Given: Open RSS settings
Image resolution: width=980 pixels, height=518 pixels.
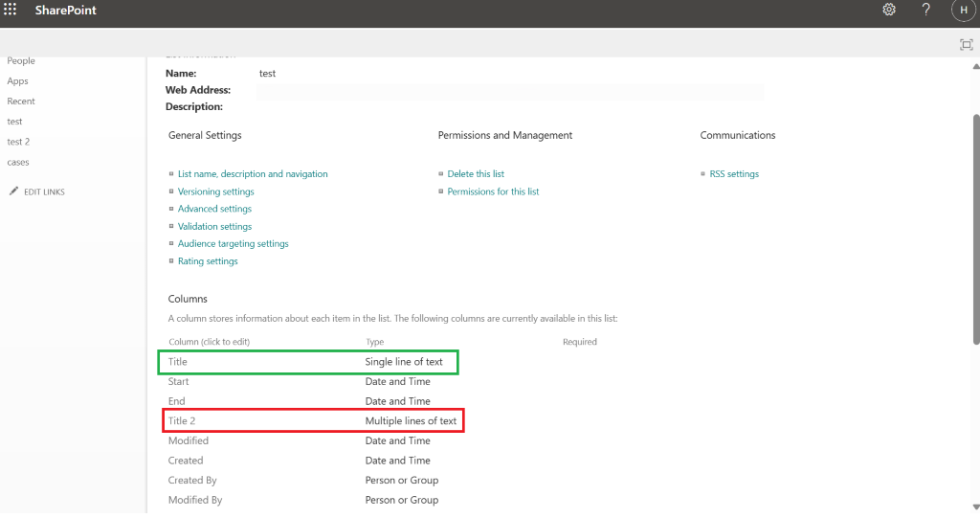Looking at the screenshot, I should (x=734, y=174).
